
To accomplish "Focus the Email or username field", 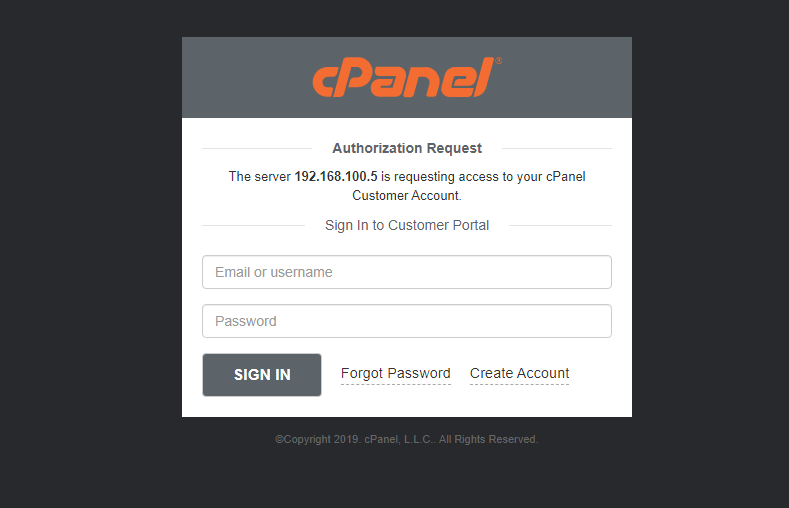I will pos(406,272).
